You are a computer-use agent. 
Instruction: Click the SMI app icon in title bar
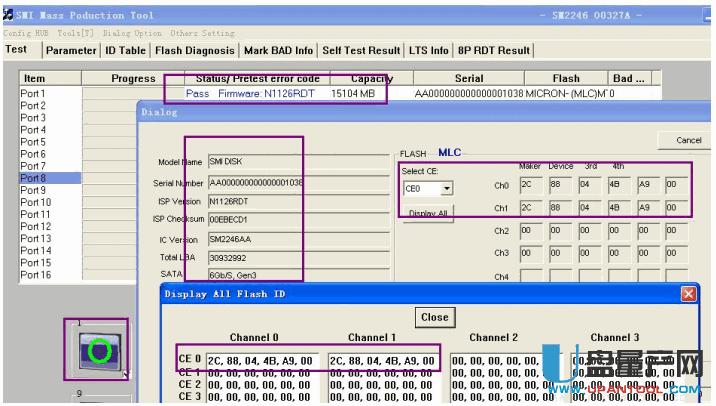click(8, 15)
